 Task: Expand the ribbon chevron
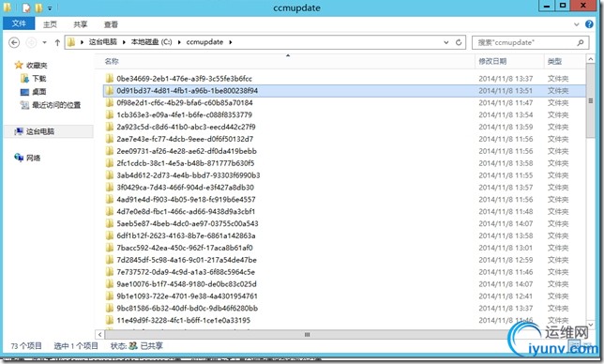tap(576, 24)
